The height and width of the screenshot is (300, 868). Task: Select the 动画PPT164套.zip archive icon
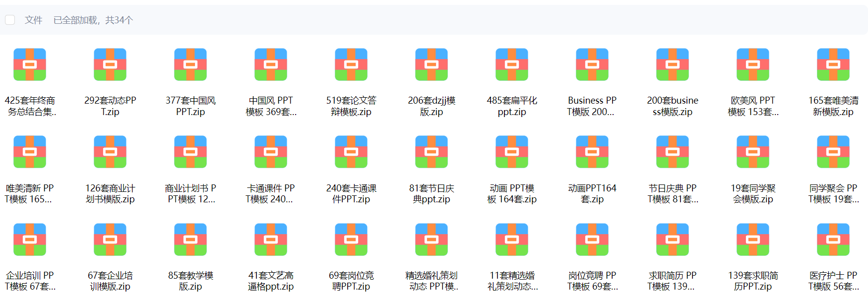point(592,152)
